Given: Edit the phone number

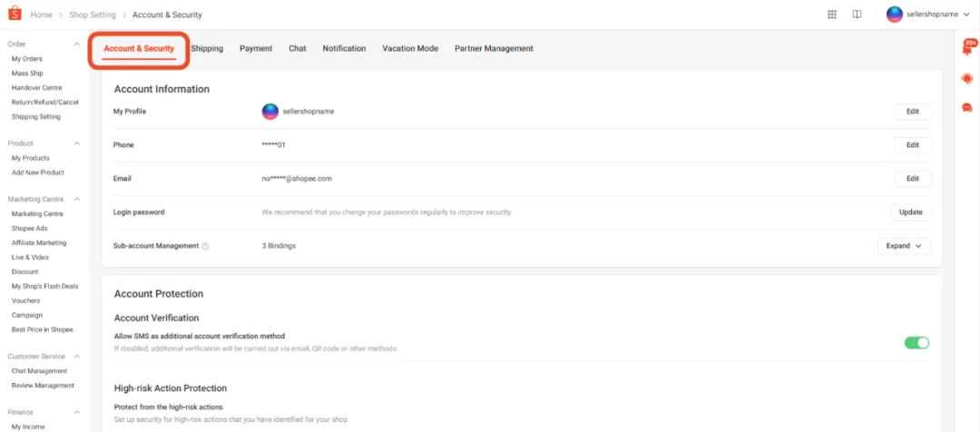Looking at the screenshot, I should 912,145.
